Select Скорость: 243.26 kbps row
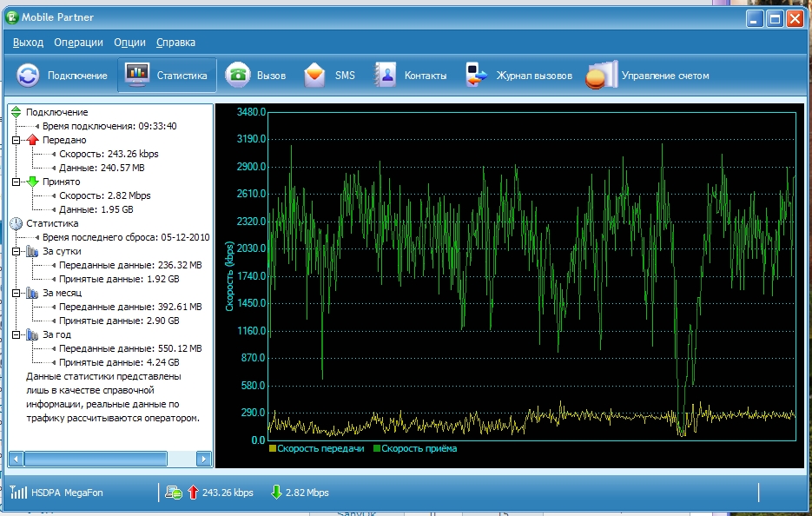 (x=109, y=154)
